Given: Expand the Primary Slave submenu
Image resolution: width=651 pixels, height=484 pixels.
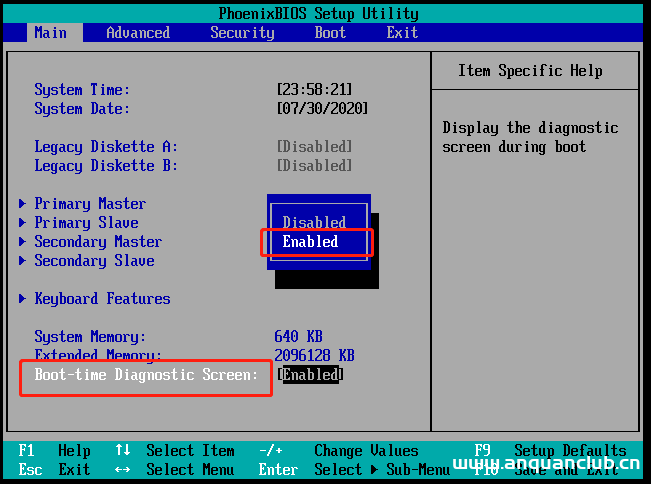Looking at the screenshot, I should [x=86, y=223].
